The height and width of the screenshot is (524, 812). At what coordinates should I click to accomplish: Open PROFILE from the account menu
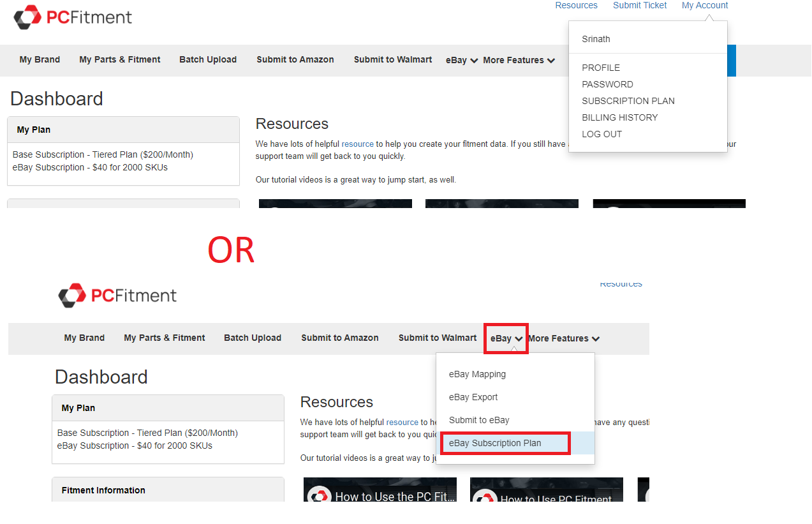coord(600,68)
